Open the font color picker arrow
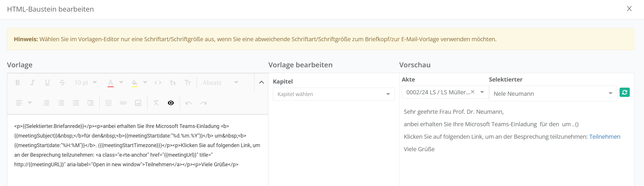644x186 pixels. (121, 83)
